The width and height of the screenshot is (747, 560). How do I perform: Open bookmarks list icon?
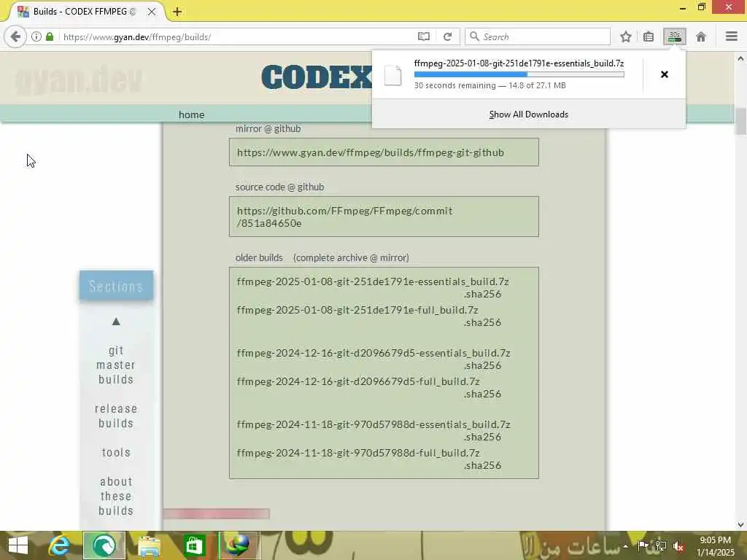point(649,36)
